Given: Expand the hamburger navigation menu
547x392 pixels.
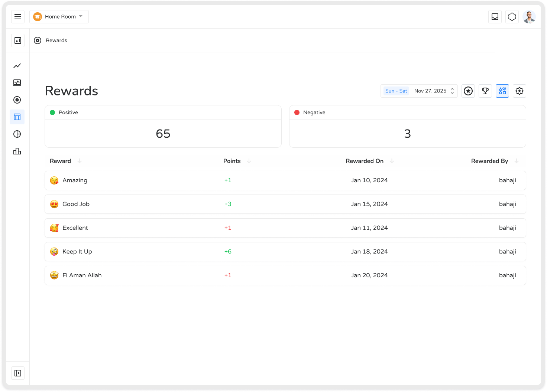Looking at the screenshot, I should [x=18, y=16].
